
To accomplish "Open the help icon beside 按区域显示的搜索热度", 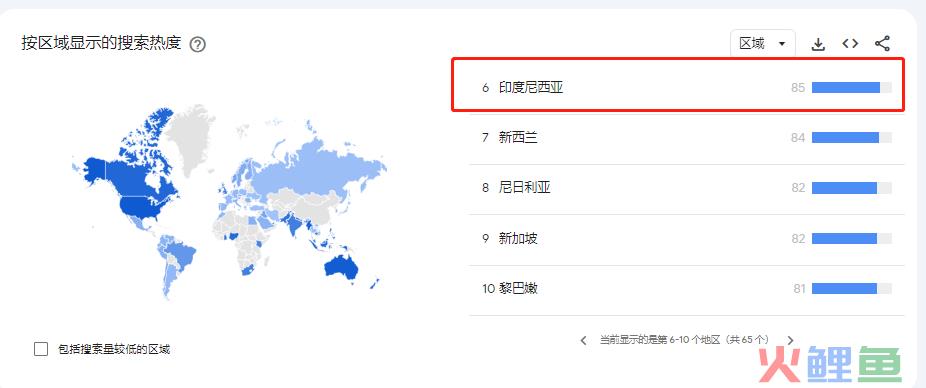I will (x=198, y=44).
